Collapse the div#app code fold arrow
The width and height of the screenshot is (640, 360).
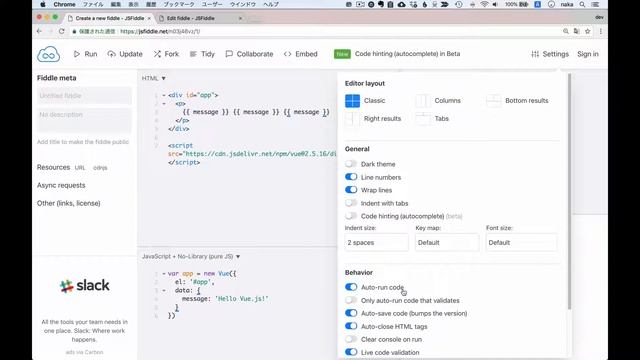click(x=164, y=95)
